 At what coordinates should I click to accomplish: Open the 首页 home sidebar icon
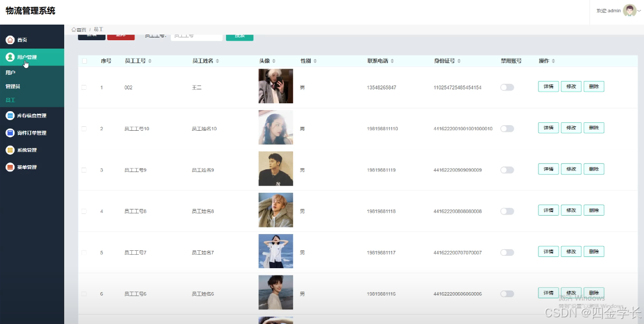click(x=10, y=40)
